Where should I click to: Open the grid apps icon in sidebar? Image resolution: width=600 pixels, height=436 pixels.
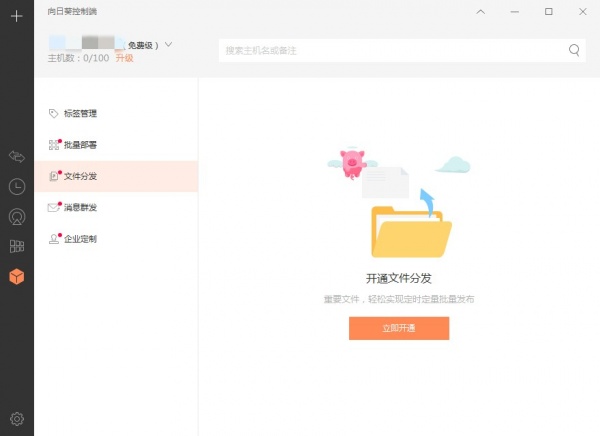(17, 246)
